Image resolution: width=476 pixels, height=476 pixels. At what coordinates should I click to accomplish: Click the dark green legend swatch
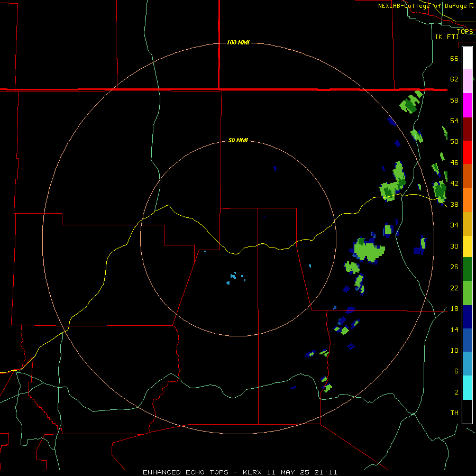pyautogui.click(x=467, y=269)
